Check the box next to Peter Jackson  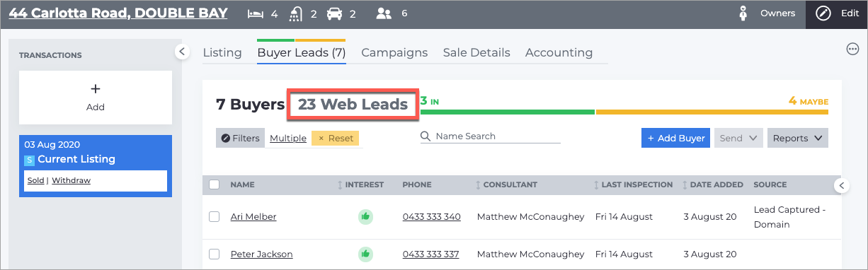[215, 254]
